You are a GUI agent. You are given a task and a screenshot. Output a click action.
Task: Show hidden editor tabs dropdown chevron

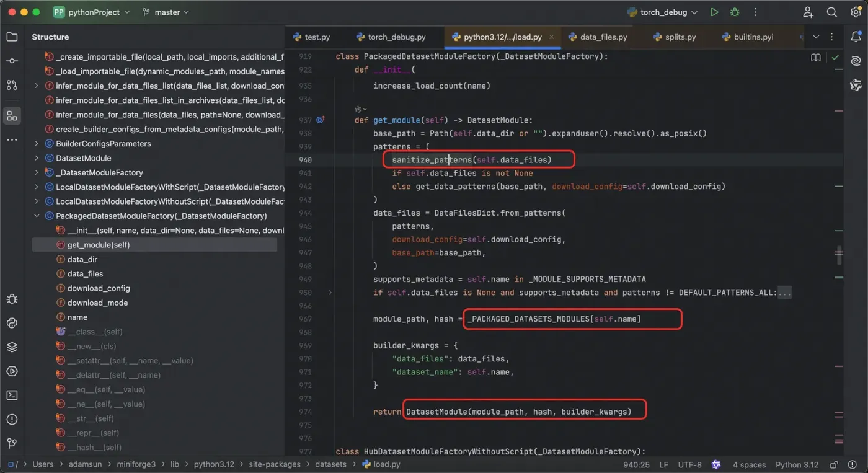(x=816, y=37)
